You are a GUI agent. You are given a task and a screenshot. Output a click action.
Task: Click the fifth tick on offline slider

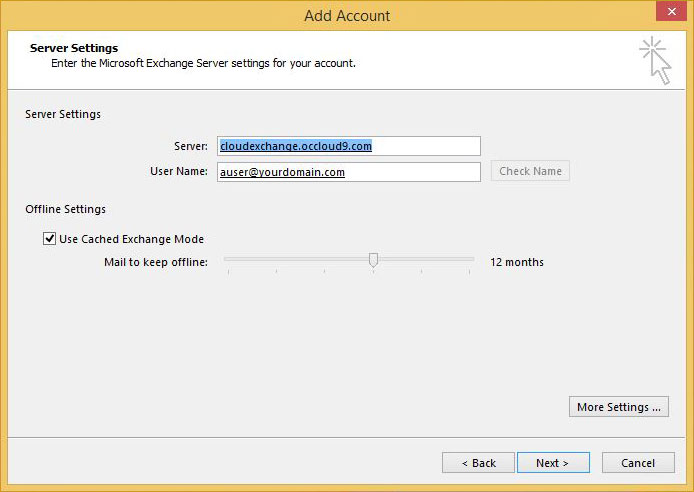pos(421,272)
